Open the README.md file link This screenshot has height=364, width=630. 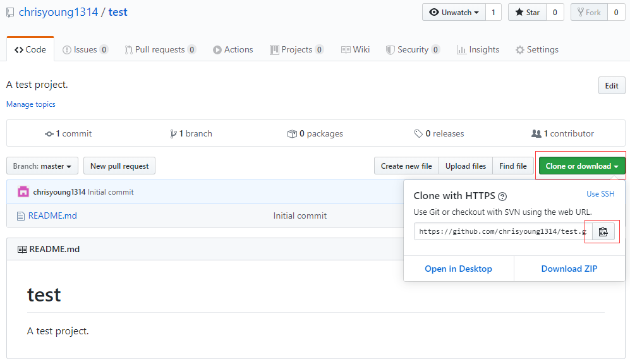pyautogui.click(x=52, y=215)
